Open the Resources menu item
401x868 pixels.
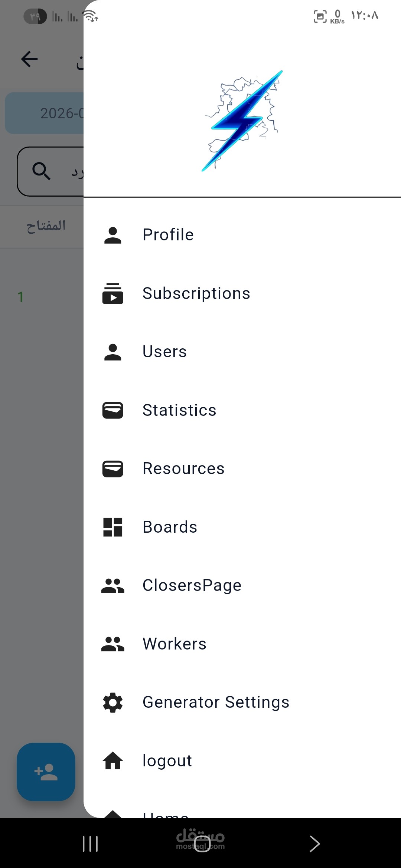click(183, 468)
